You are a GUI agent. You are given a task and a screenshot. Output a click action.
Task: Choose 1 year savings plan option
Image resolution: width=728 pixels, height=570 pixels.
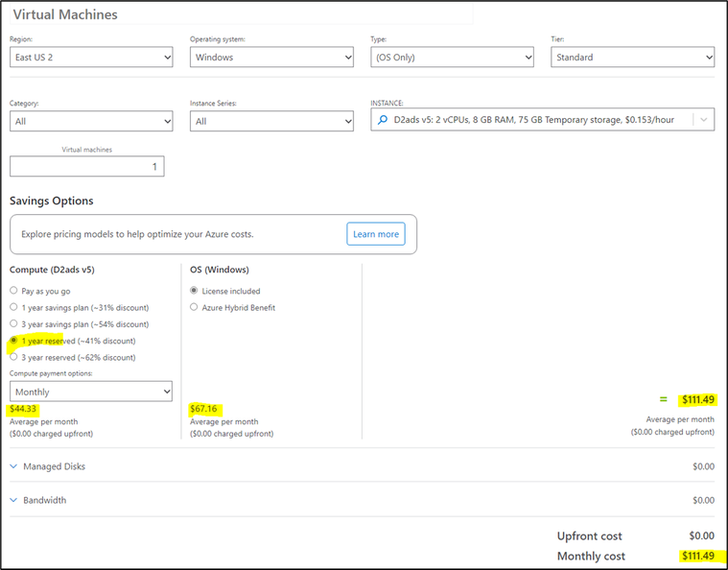[13, 307]
